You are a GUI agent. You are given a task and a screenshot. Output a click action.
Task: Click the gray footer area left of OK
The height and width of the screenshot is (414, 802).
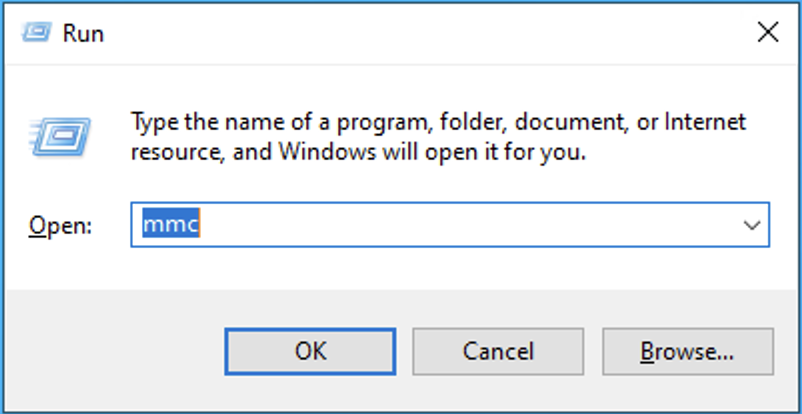110,350
